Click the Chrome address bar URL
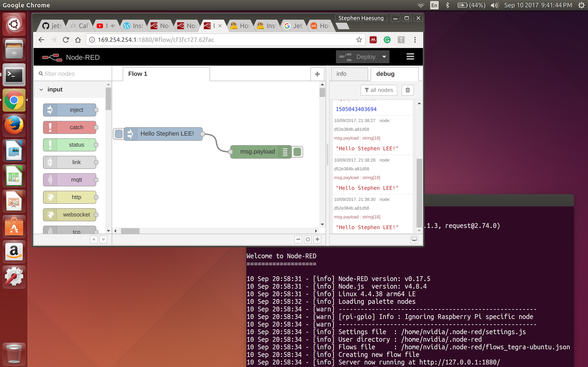This screenshot has height=367, width=588. tap(156, 40)
